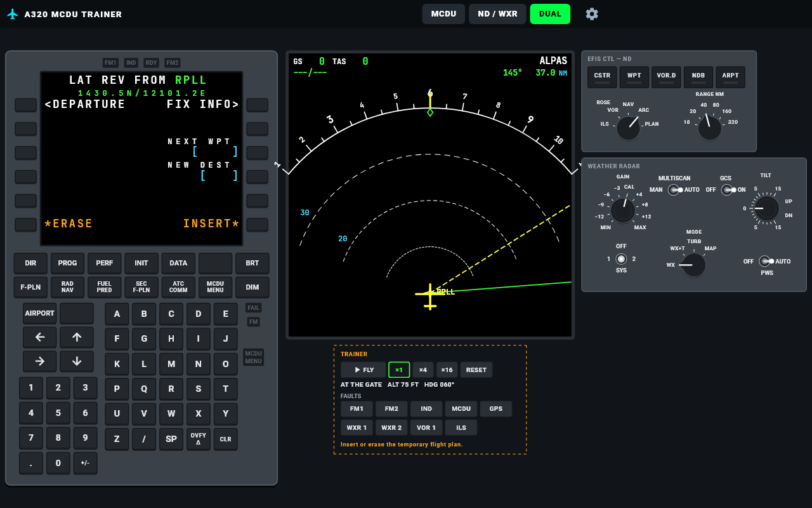812x508 pixels.
Task: Flip the MULTISCAN MAN/AUTO switch
Action: [x=674, y=190]
